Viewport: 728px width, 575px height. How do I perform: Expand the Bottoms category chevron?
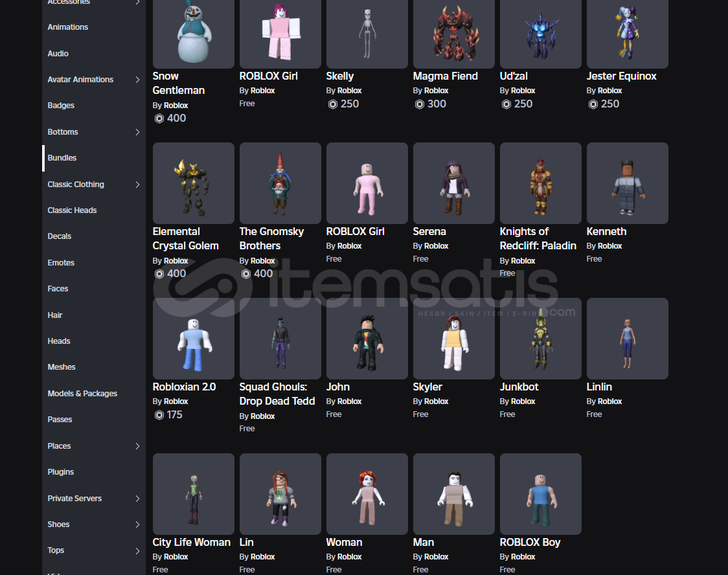pos(137,132)
